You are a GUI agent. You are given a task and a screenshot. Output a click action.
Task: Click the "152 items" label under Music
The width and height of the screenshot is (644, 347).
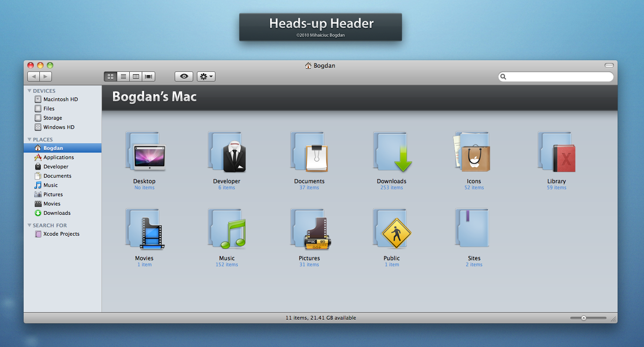click(227, 265)
